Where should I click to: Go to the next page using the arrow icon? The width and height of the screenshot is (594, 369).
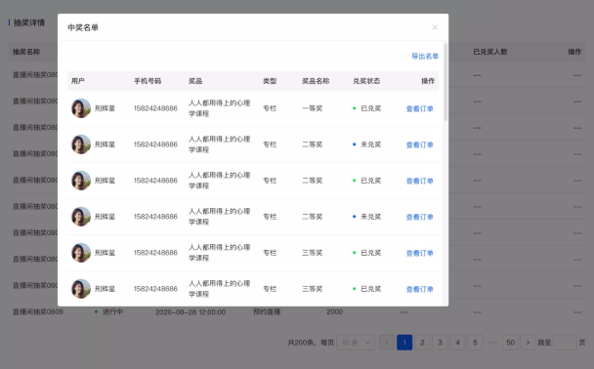pyautogui.click(x=528, y=342)
